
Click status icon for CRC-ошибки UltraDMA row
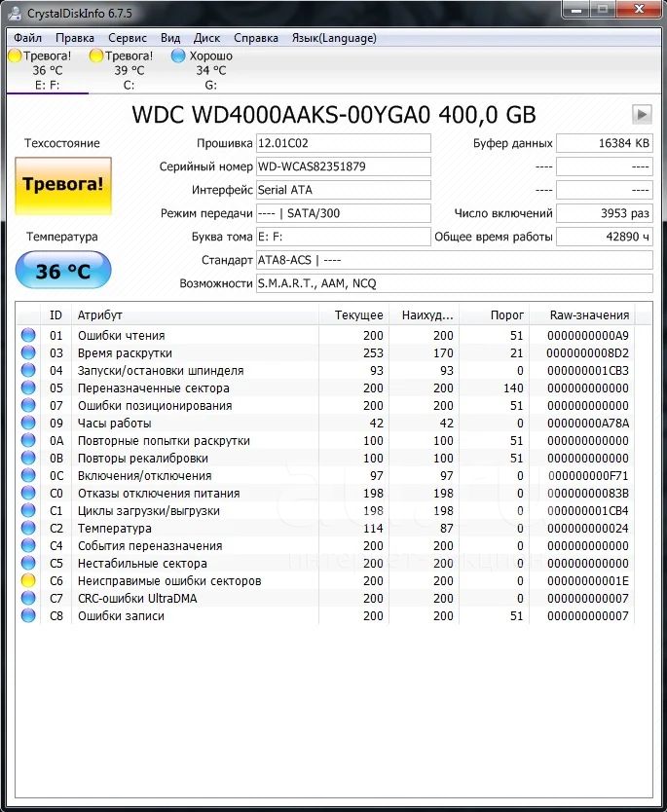pos(28,599)
